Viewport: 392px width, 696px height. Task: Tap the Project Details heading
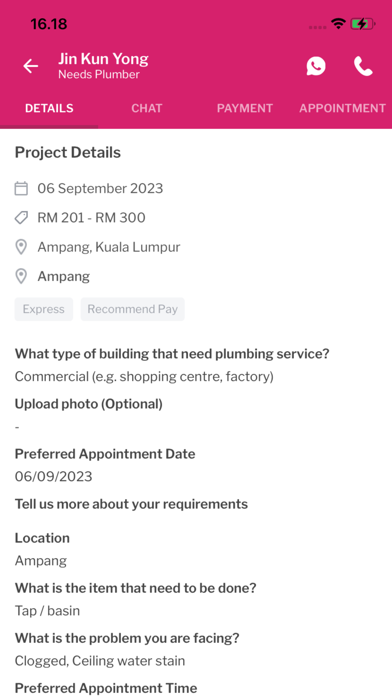tap(67, 152)
